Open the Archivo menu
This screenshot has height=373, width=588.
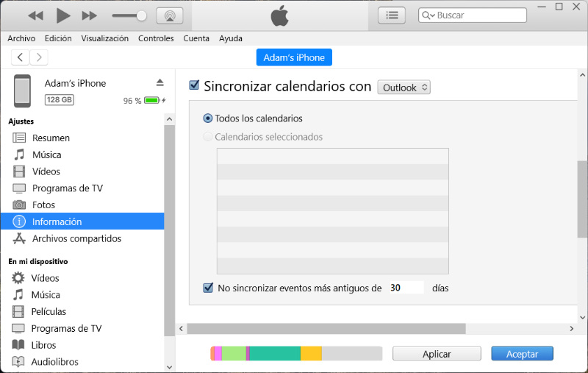pyautogui.click(x=21, y=38)
